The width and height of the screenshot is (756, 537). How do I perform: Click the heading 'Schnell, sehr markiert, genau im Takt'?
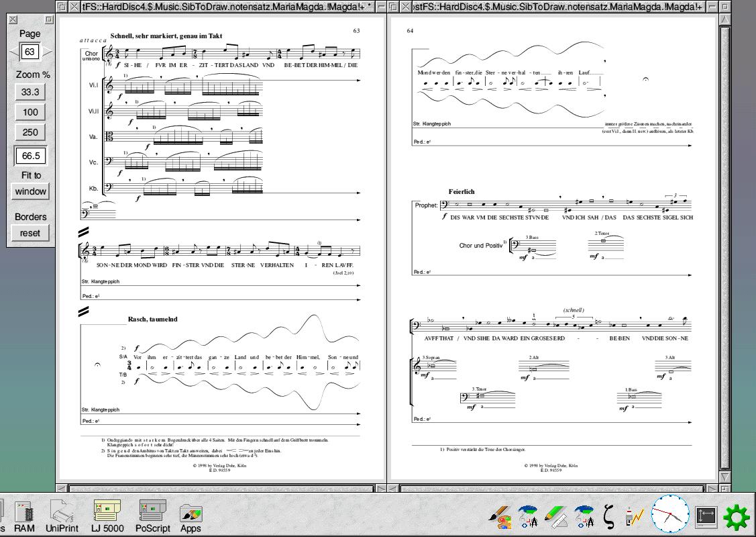[166, 36]
